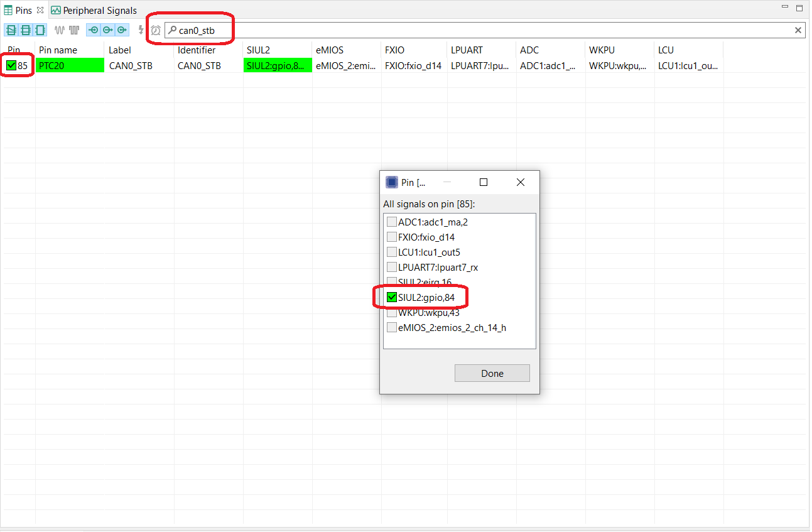Check LPUART7:lpuart7_rx in the pin dialog
Screen dimensions: 812x532
coord(392,266)
